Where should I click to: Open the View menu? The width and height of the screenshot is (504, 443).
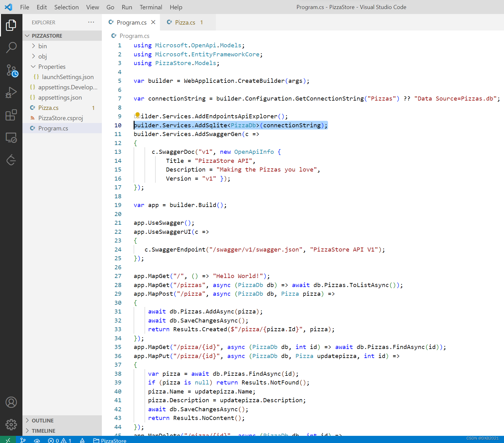point(93,7)
